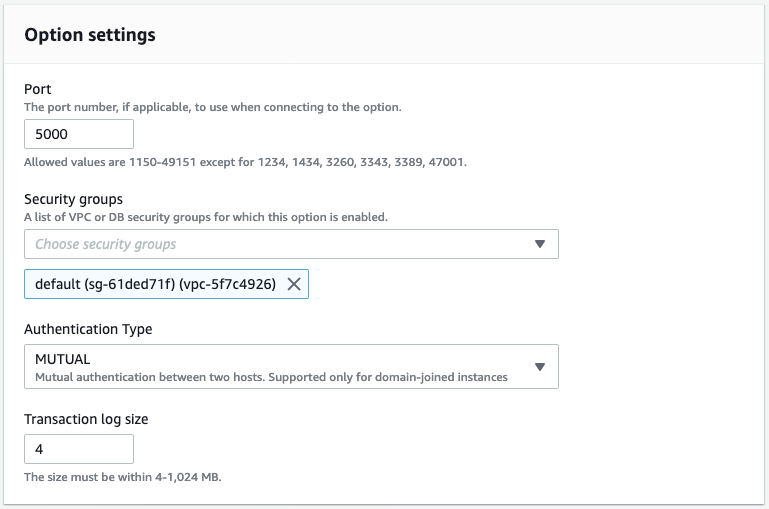Click the port number description text
Viewport: 769px width, 509px height.
click(212, 107)
